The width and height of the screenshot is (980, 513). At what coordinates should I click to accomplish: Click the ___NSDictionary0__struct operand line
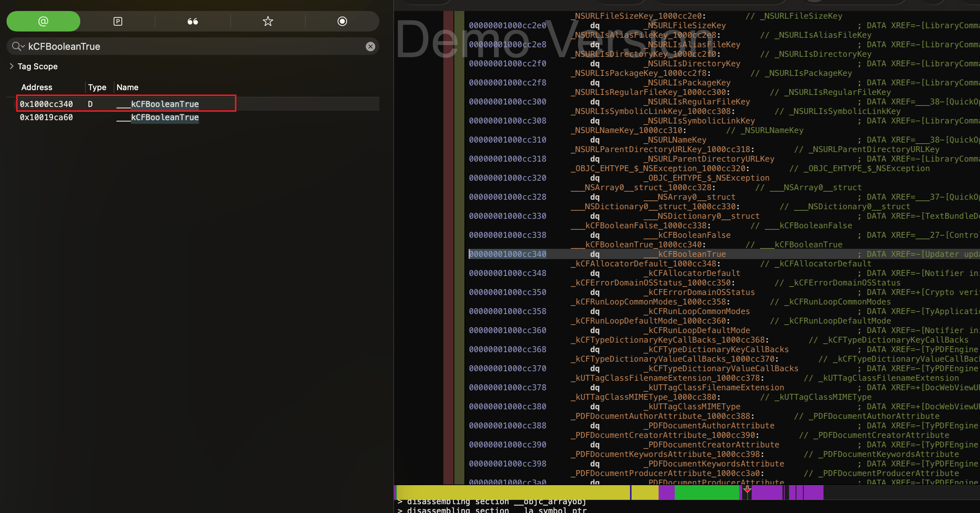701,216
